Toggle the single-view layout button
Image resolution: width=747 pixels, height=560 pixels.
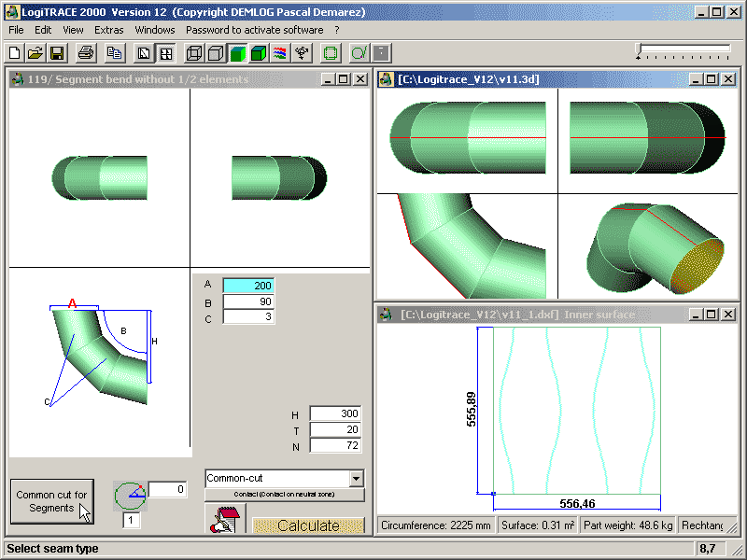(x=145, y=53)
